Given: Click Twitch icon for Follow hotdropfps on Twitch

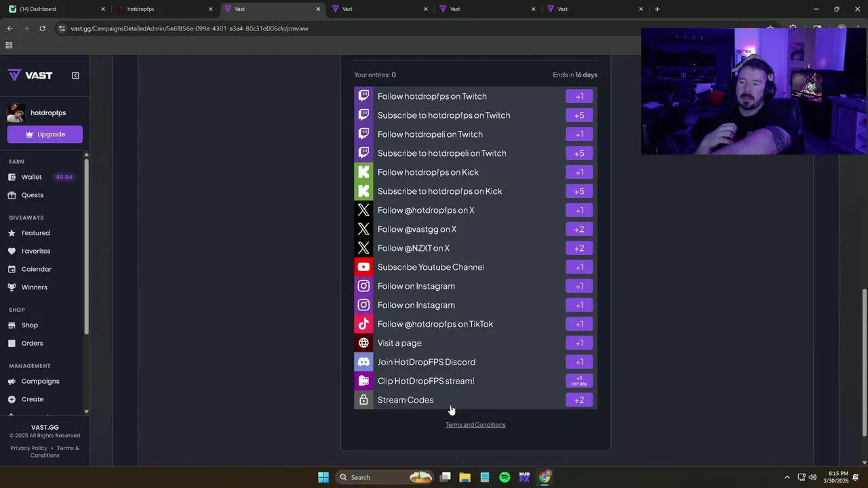Looking at the screenshot, I should 363,96.
